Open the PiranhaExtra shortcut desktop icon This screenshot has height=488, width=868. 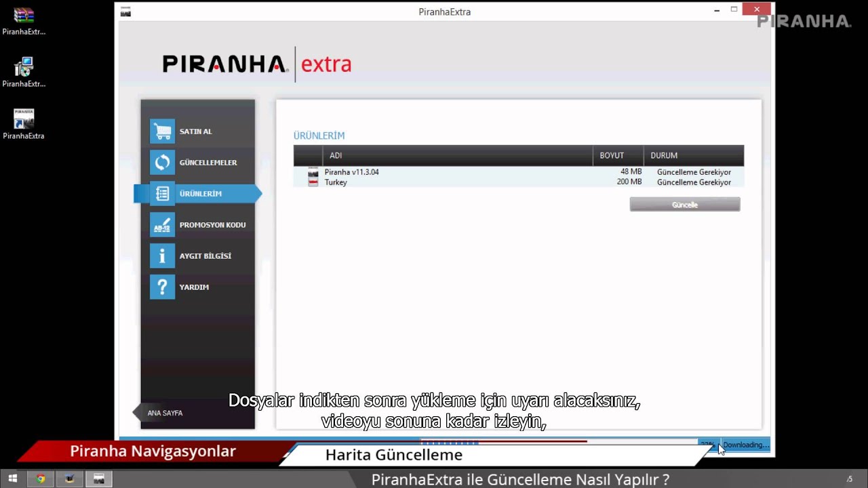pos(24,124)
